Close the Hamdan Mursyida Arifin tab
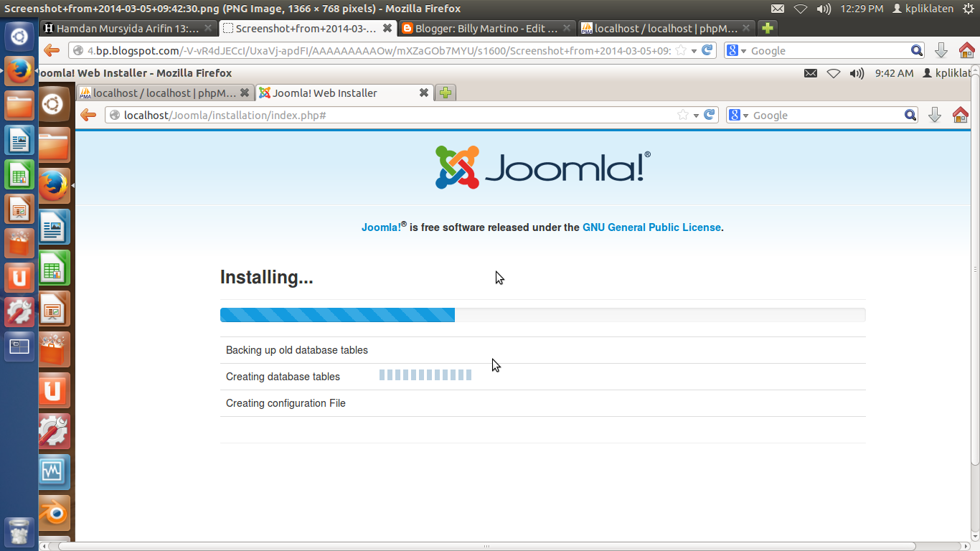The height and width of the screenshot is (551, 980). pos(208,29)
